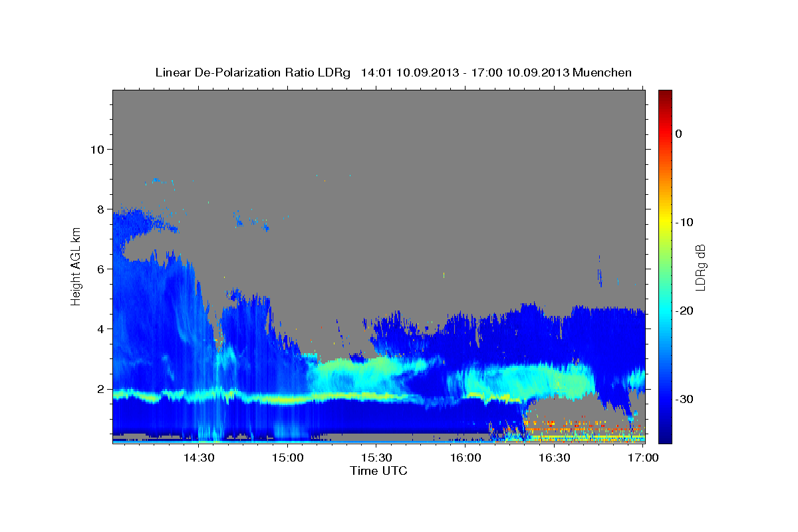Click the start time "14:01 10.09.2013" in title
This screenshot has height=532, width=798.
point(409,72)
